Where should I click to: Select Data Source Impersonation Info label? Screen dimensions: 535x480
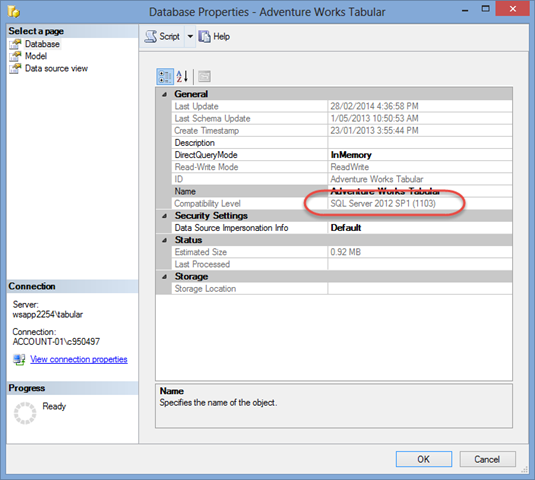pos(231,228)
